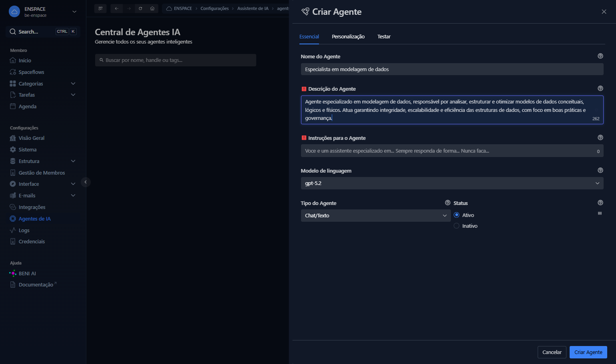The width and height of the screenshot is (616, 364).
Task: Open the ENSPACE workspace switcher chevron
Action: [x=74, y=12]
